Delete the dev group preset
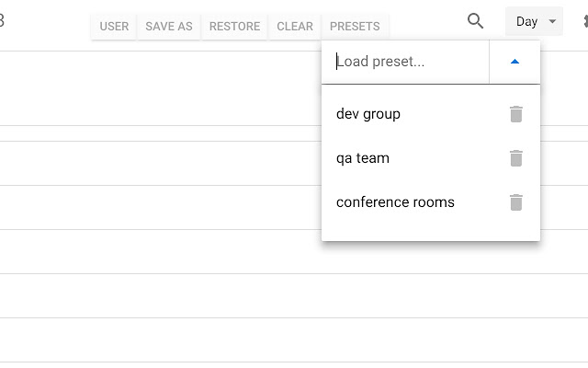 point(516,114)
